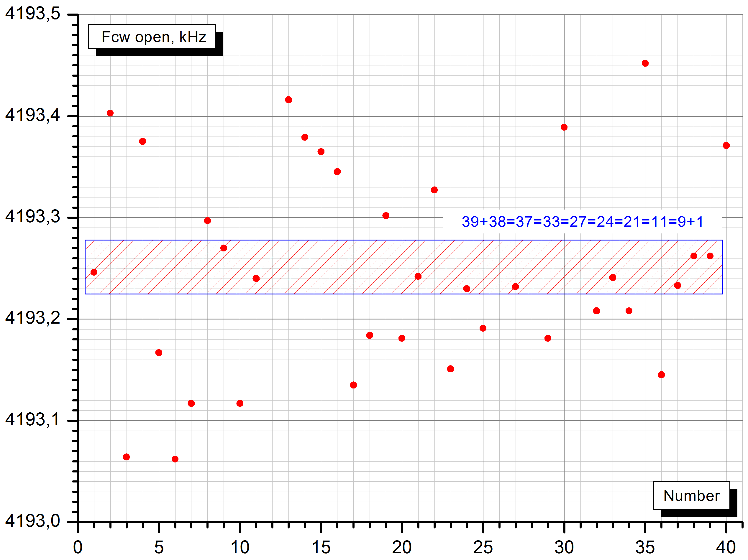Select the red data point at number 30
Screen dimensions: 748x560
click(564, 127)
